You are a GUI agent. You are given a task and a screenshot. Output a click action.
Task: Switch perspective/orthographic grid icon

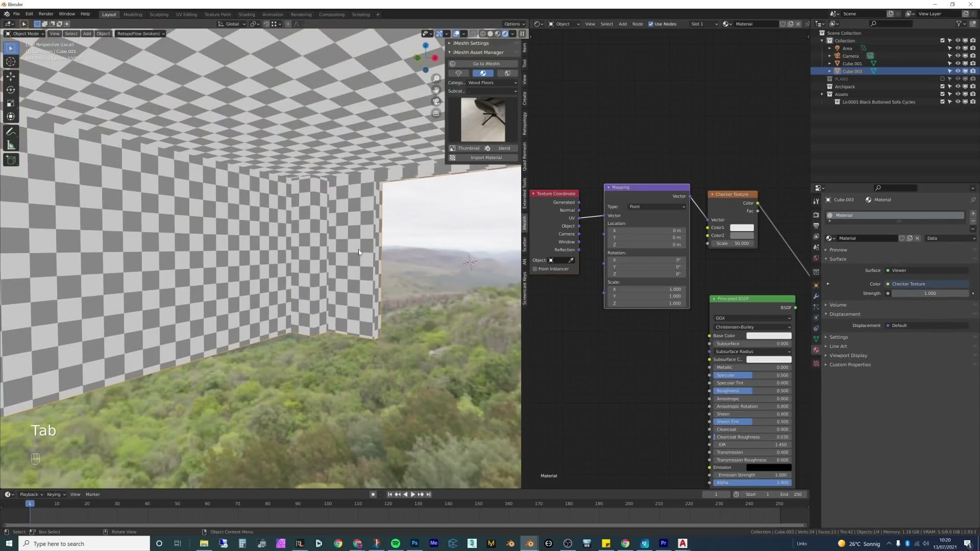(x=436, y=113)
